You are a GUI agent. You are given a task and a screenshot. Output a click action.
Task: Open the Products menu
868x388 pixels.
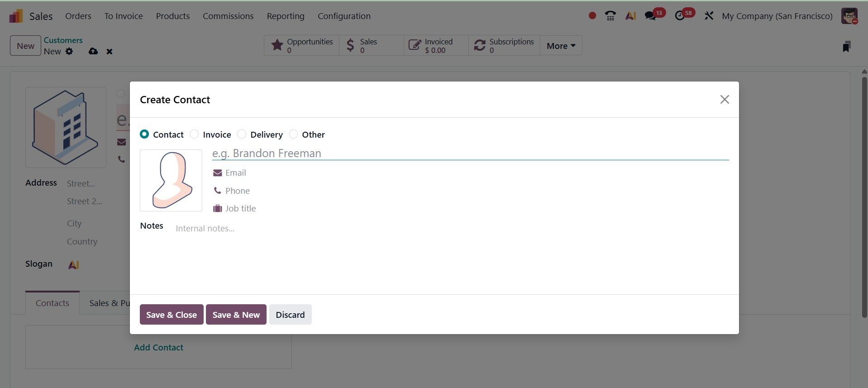[173, 16]
